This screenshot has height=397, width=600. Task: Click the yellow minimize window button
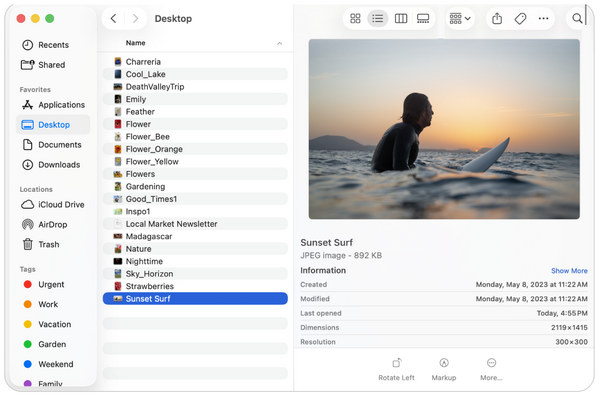pyautogui.click(x=35, y=18)
